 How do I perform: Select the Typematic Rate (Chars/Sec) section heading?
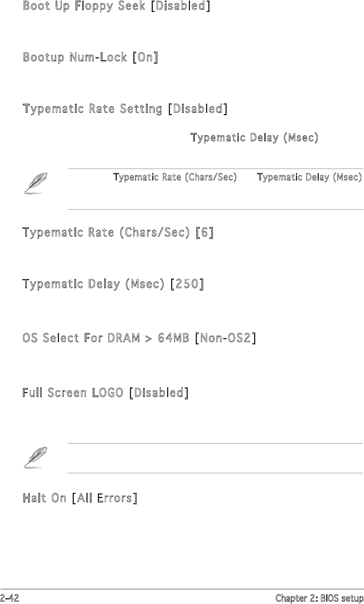click(x=106, y=233)
